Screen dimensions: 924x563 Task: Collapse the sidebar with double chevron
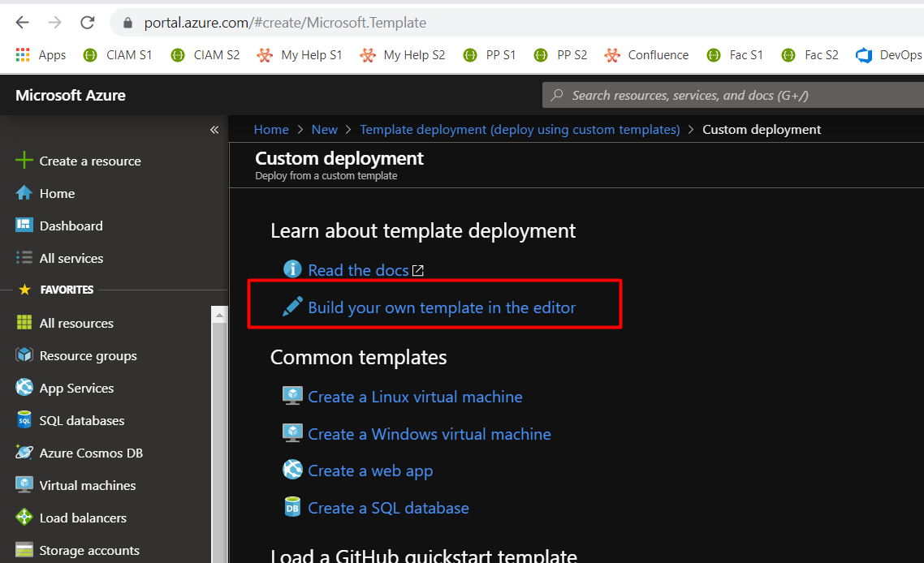[214, 130]
